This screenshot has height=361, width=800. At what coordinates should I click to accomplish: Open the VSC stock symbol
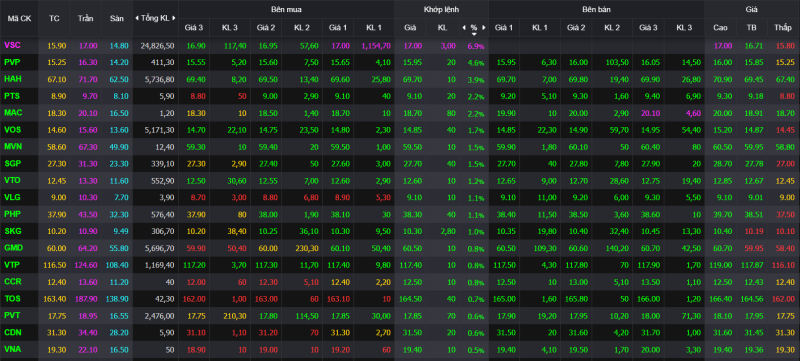(12, 45)
